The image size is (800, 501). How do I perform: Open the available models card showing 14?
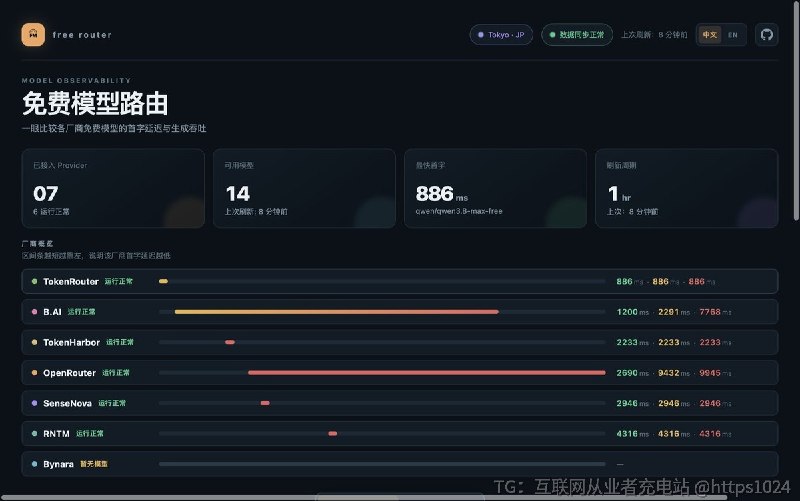point(304,188)
